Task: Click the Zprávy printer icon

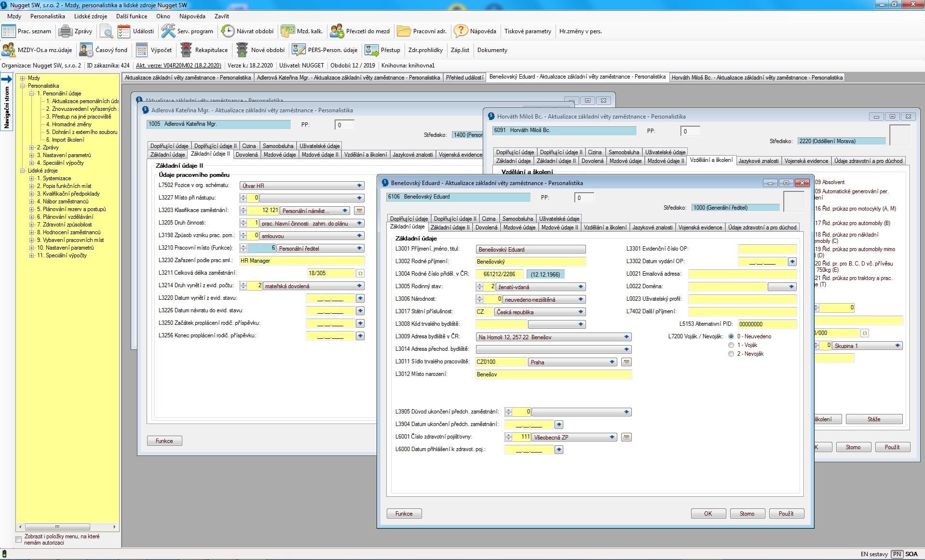Action: (x=65, y=31)
